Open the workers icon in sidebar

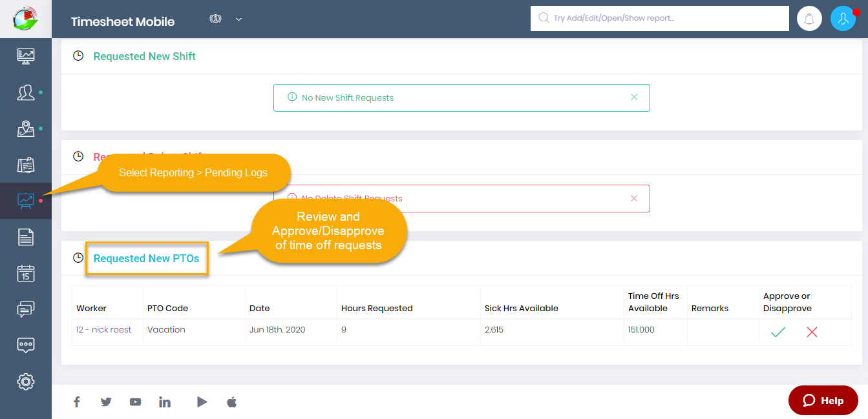coord(26,93)
